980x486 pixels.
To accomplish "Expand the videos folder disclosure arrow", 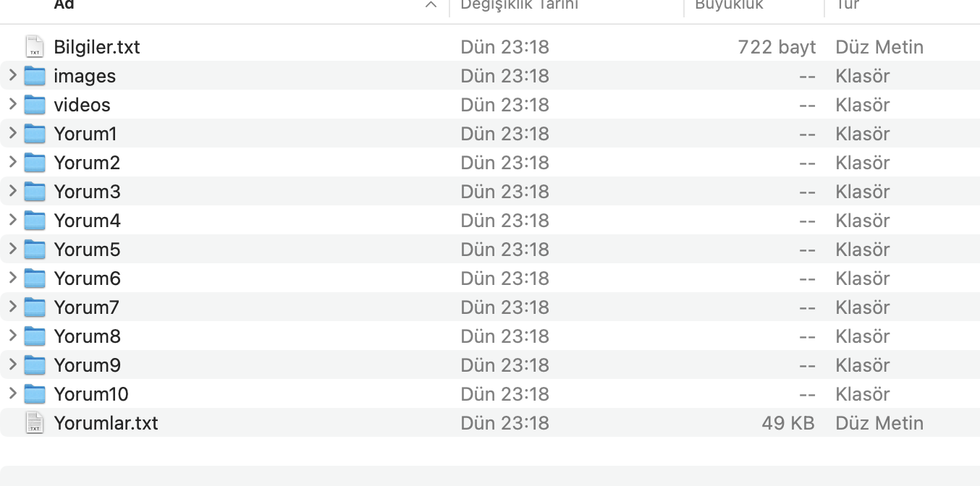I will (12, 104).
